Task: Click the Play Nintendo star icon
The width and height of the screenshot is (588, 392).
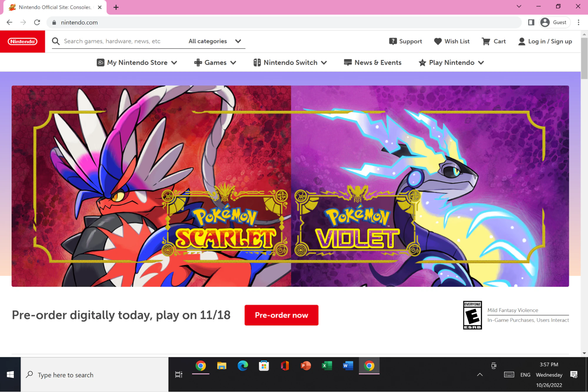Action: [422, 63]
